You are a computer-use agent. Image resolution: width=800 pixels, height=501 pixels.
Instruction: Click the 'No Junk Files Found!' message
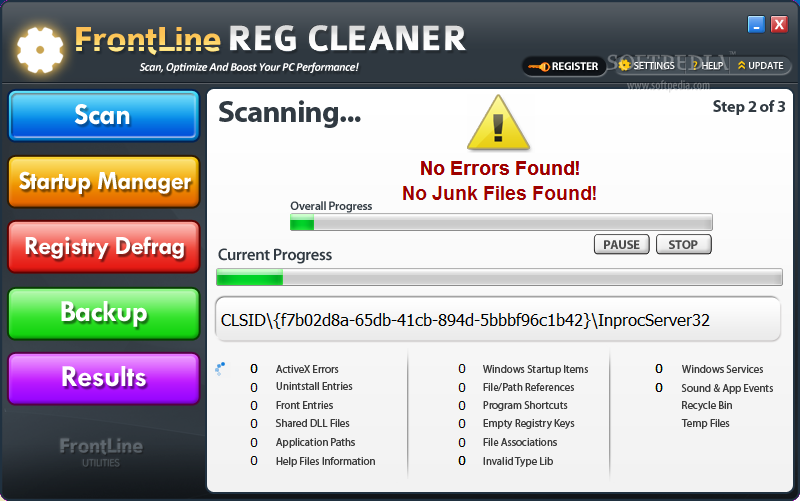coord(499,193)
